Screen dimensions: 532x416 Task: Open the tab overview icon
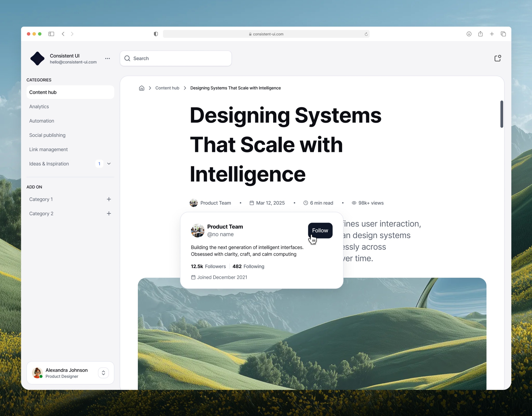click(x=503, y=34)
